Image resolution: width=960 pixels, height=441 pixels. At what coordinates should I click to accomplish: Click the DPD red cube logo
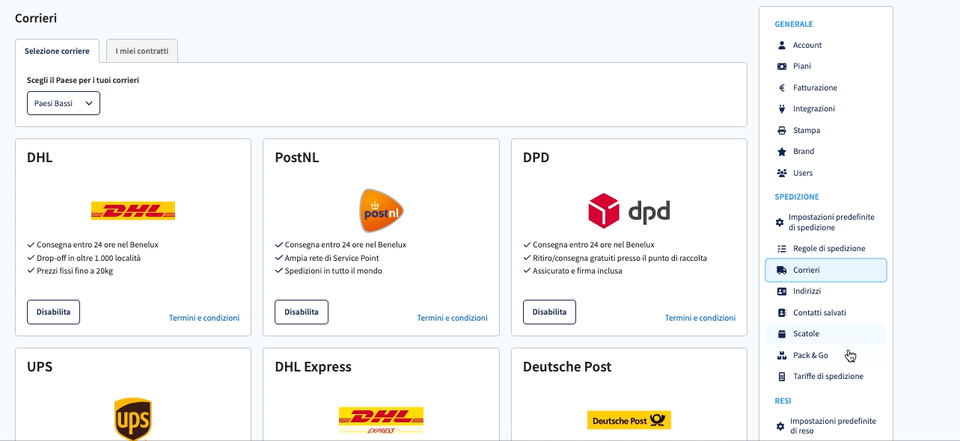point(603,211)
